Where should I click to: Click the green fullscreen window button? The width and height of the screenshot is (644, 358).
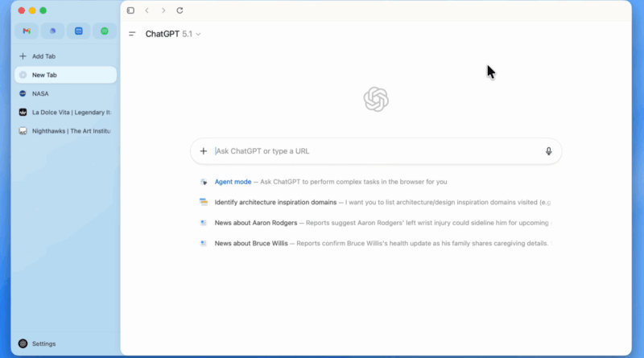[x=43, y=10]
